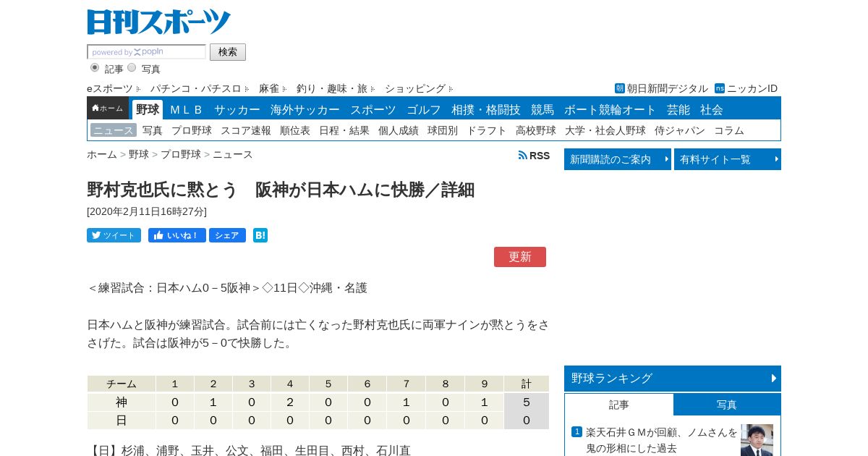Open 新聞購読のご案内 menu
This screenshot has height=456, width=868.
[618, 159]
